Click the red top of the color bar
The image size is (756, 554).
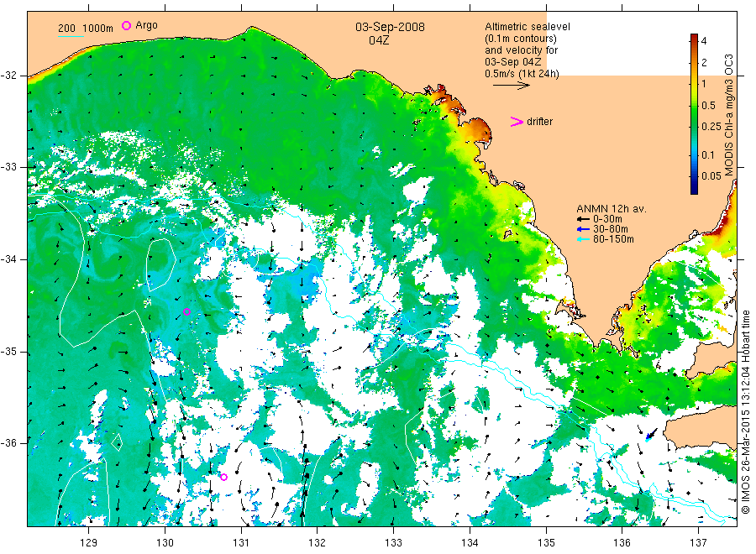[x=695, y=39]
